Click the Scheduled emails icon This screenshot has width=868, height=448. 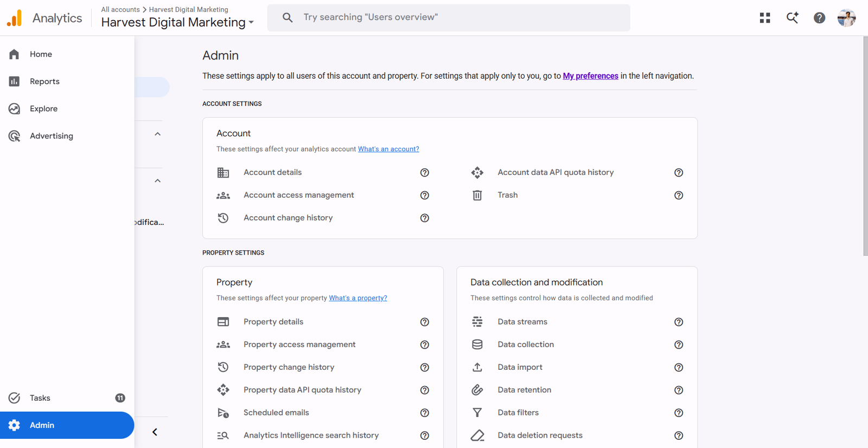223,413
